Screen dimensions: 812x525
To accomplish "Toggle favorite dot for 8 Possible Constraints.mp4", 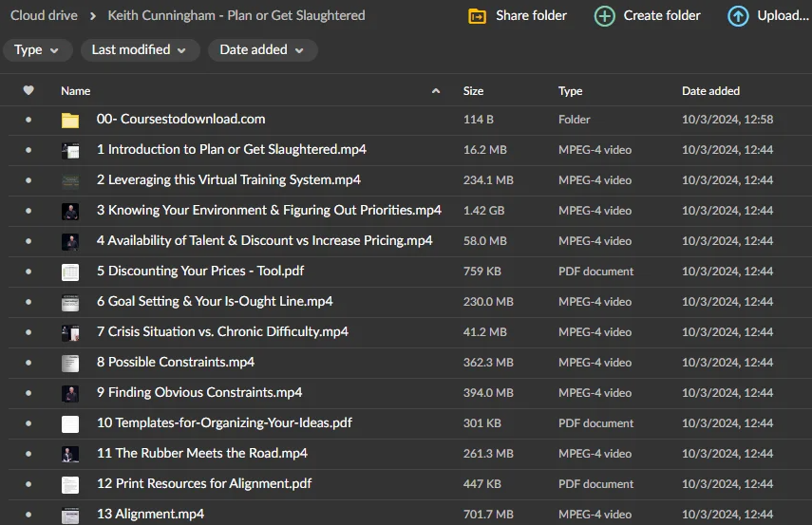I will click(28, 363).
